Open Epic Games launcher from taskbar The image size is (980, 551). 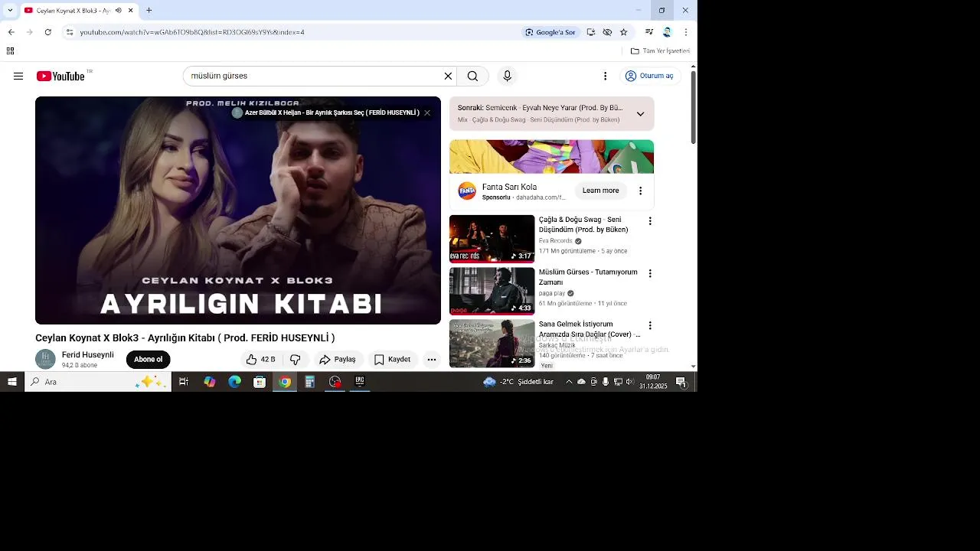[x=360, y=382]
